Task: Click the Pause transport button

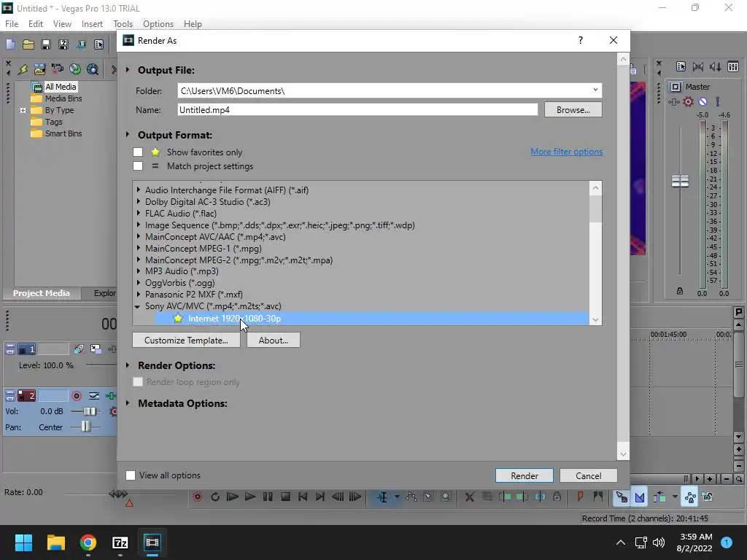Action: click(268, 497)
